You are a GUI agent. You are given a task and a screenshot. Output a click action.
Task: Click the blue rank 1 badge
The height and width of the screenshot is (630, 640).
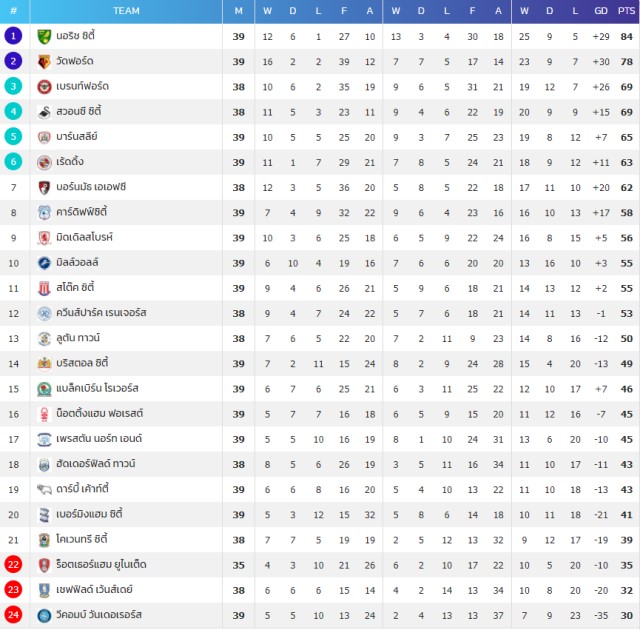coord(13,36)
